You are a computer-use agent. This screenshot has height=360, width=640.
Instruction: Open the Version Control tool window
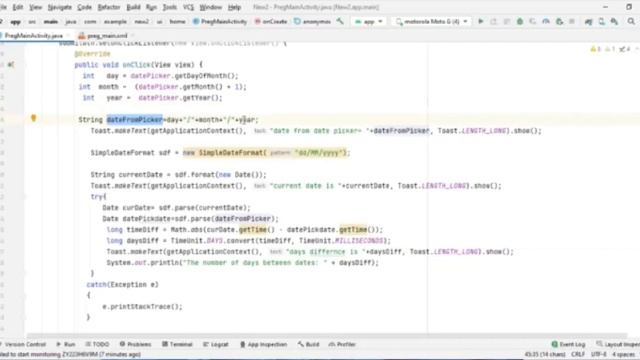23,344
